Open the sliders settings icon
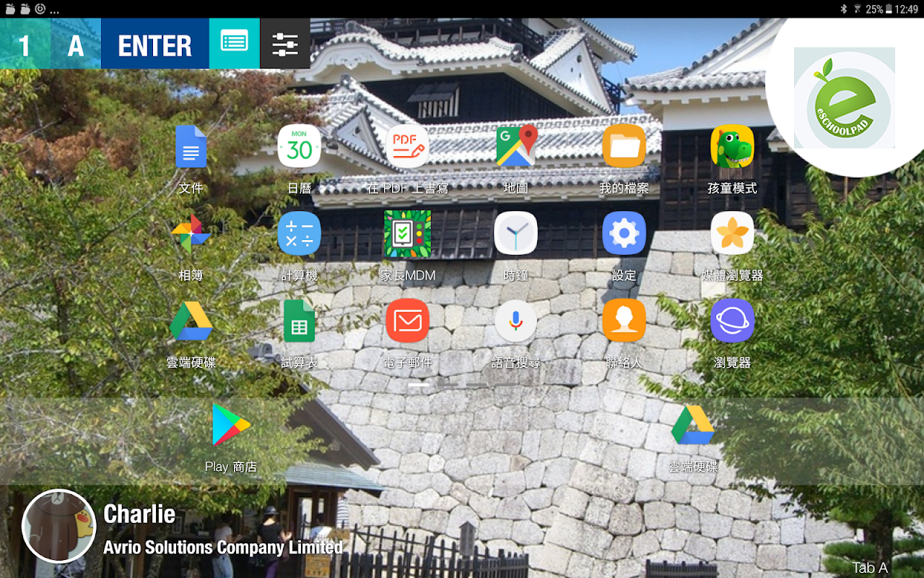 [285, 43]
